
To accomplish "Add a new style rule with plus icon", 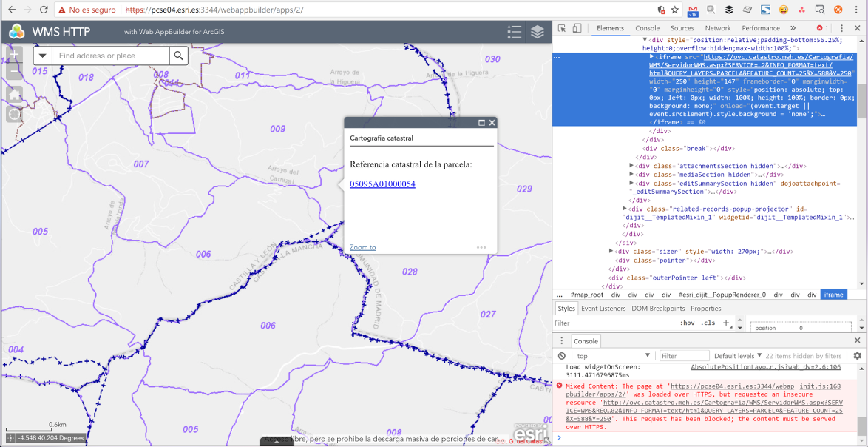I will click(726, 323).
